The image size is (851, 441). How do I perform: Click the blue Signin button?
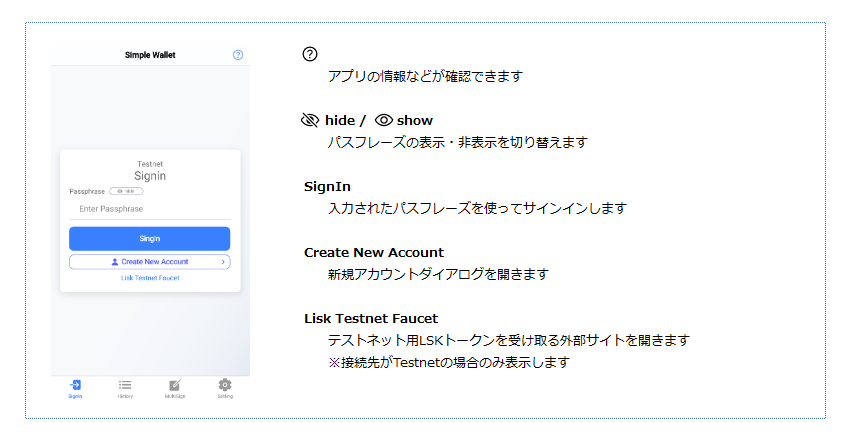[150, 239]
